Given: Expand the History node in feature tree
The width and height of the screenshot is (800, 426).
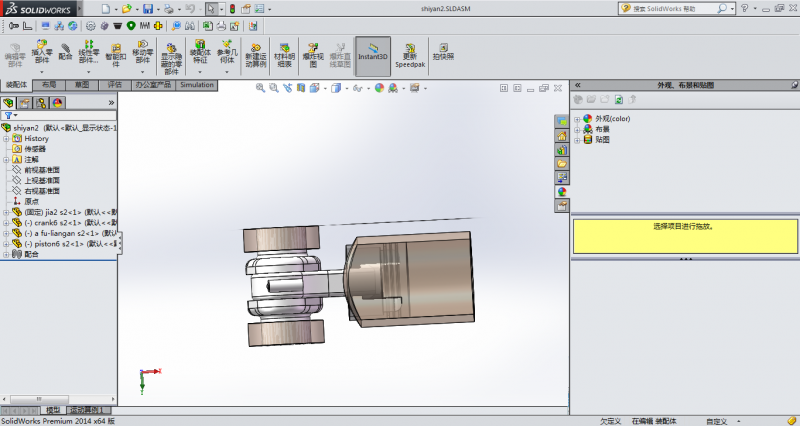Looking at the screenshot, I should 6,138.
